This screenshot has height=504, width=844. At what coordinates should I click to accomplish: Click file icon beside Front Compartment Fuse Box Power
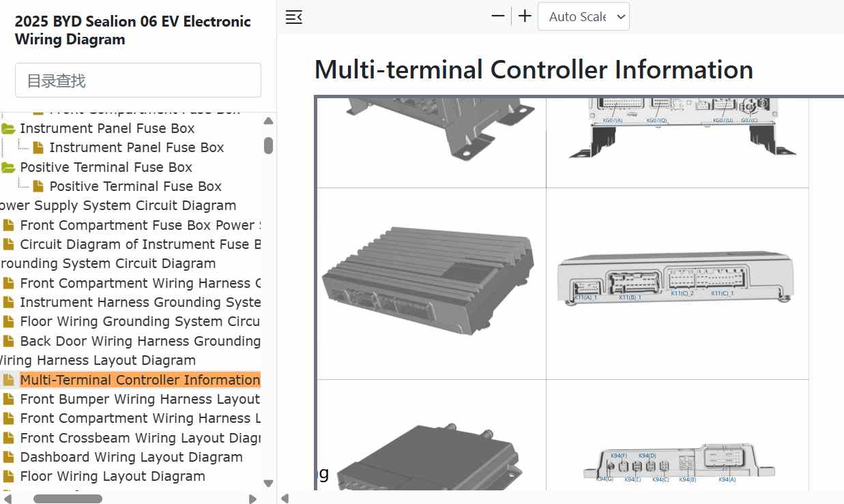tap(8, 225)
